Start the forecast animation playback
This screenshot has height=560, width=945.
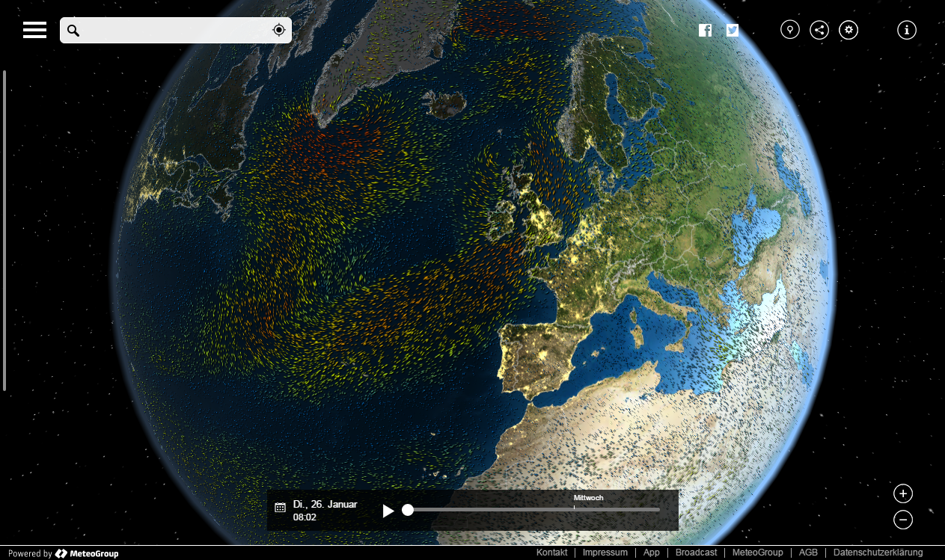[x=388, y=511]
